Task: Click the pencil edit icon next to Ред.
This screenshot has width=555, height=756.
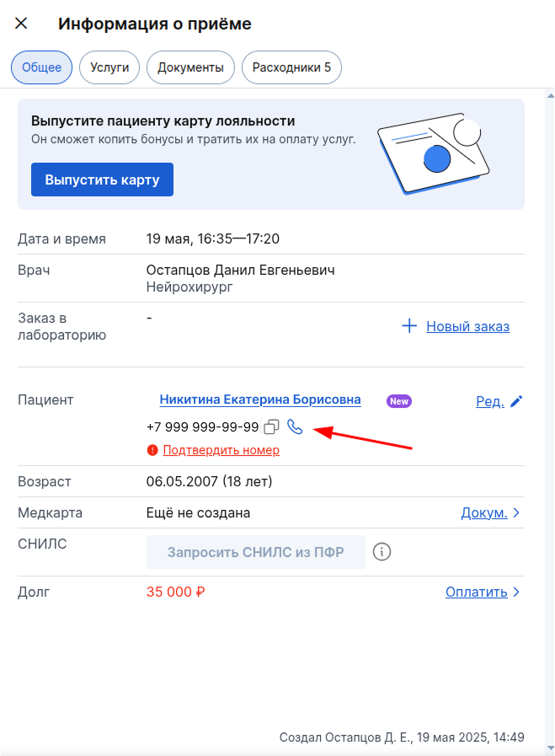Action: [x=516, y=401]
